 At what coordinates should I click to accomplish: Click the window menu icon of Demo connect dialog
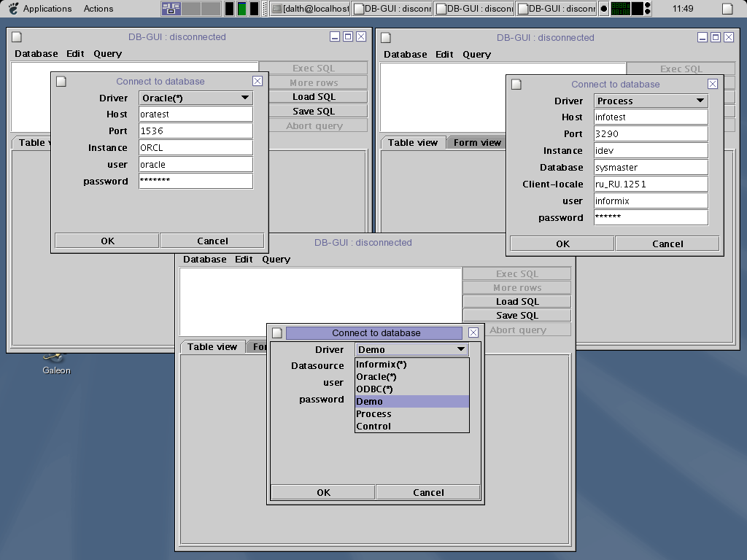277,333
